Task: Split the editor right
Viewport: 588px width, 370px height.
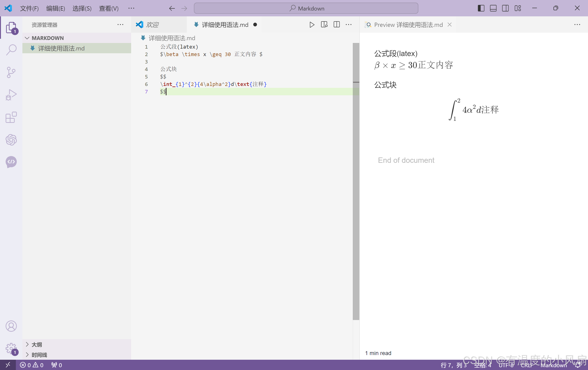Action: pos(336,25)
